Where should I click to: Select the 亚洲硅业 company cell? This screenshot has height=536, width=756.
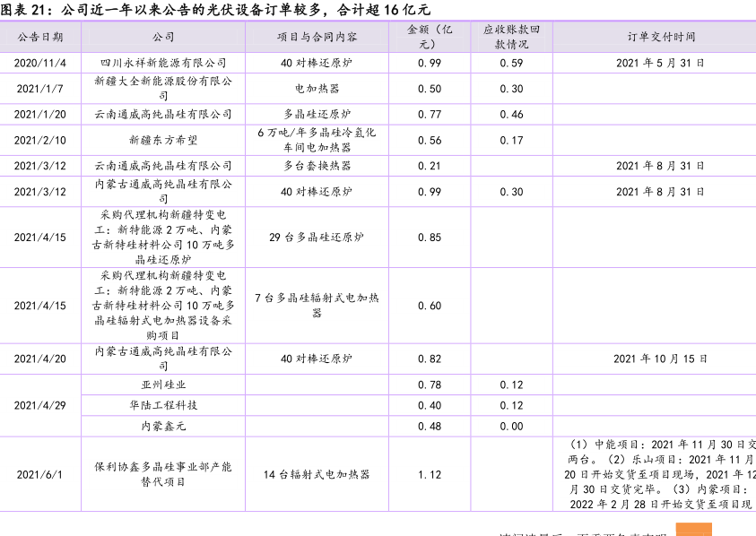[163, 385]
